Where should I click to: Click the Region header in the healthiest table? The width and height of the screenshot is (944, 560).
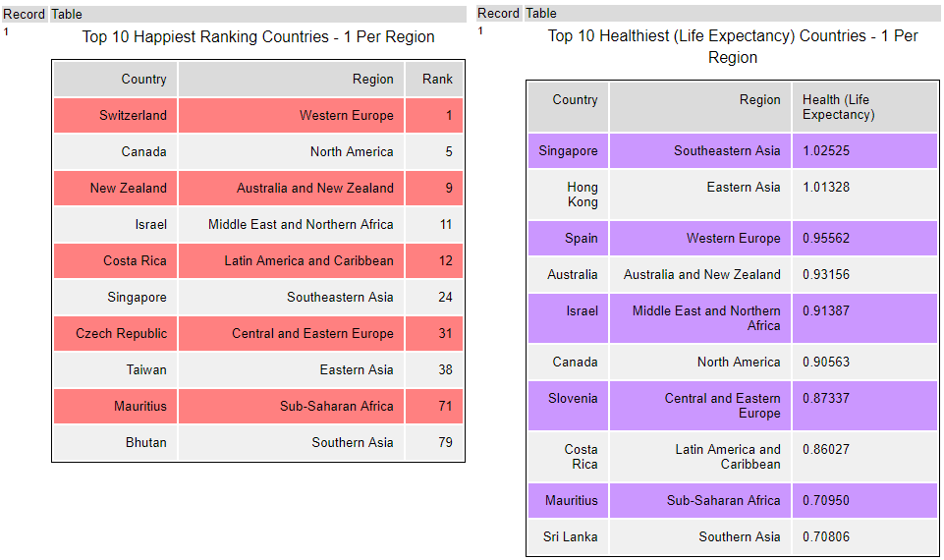(x=759, y=99)
